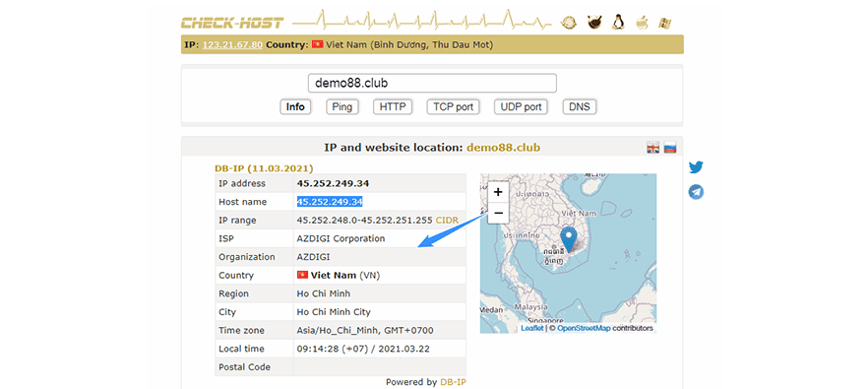Viewport: 868px width, 389px height.
Task: Open the OpenStreetMap attribution link
Action: pos(584,328)
